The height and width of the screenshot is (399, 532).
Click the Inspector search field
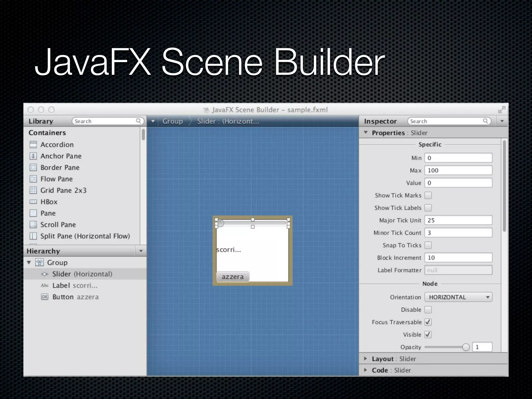point(449,121)
